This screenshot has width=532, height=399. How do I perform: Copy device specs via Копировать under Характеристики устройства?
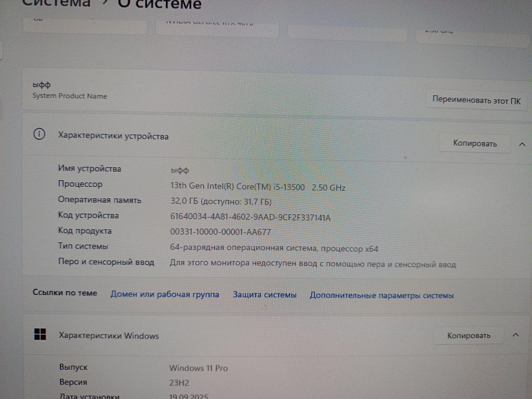tap(475, 144)
